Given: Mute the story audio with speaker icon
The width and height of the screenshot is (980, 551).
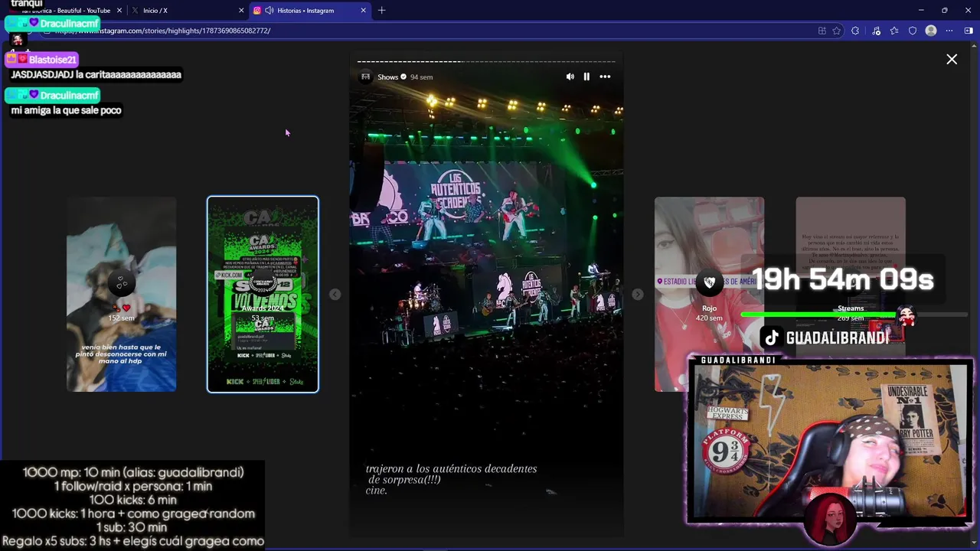Looking at the screenshot, I should [x=570, y=77].
